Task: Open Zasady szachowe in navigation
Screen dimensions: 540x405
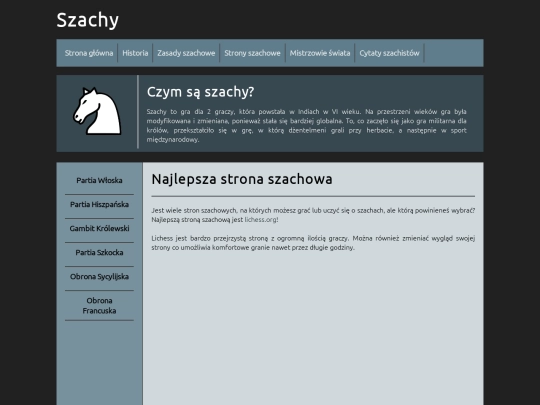Action: pos(186,53)
